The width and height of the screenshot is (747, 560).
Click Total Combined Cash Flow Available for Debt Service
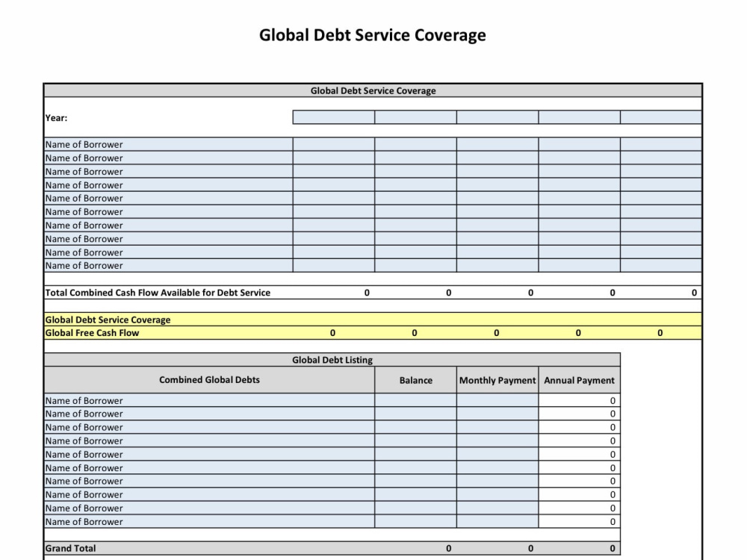[x=158, y=293]
